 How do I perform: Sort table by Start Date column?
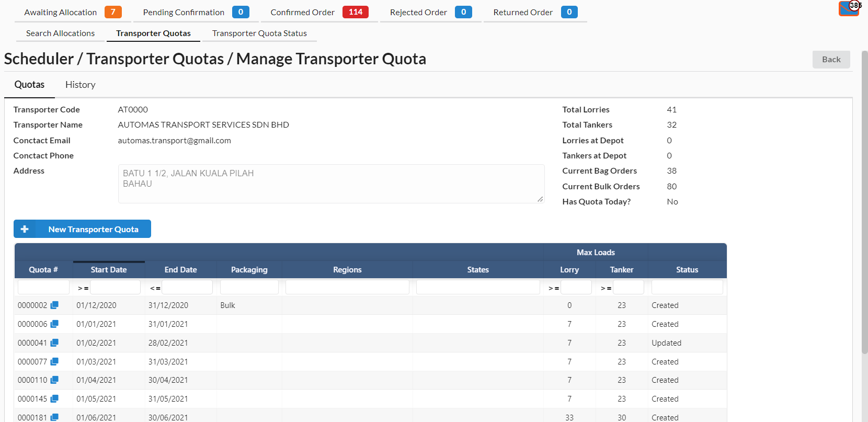click(109, 269)
